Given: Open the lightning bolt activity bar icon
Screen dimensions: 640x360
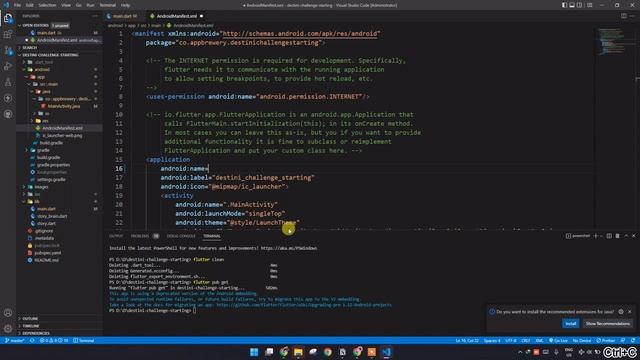Looking at the screenshot, I should [8, 98].
